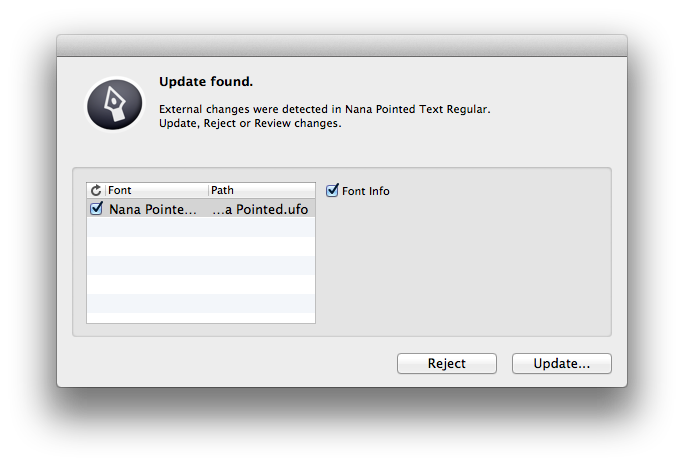Click the last empty row of the font list
The width and height of the screenshot is (684, 466).
point(201,318)
